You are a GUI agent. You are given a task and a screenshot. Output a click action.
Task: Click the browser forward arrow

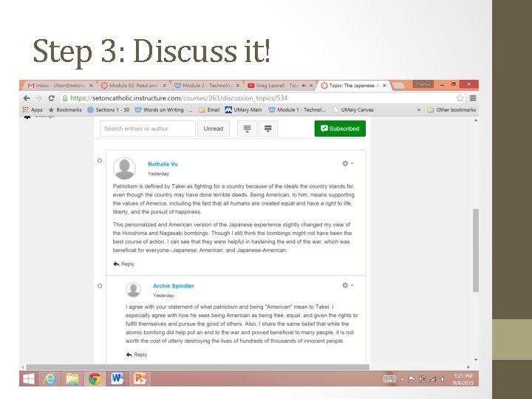pos(39,98)
